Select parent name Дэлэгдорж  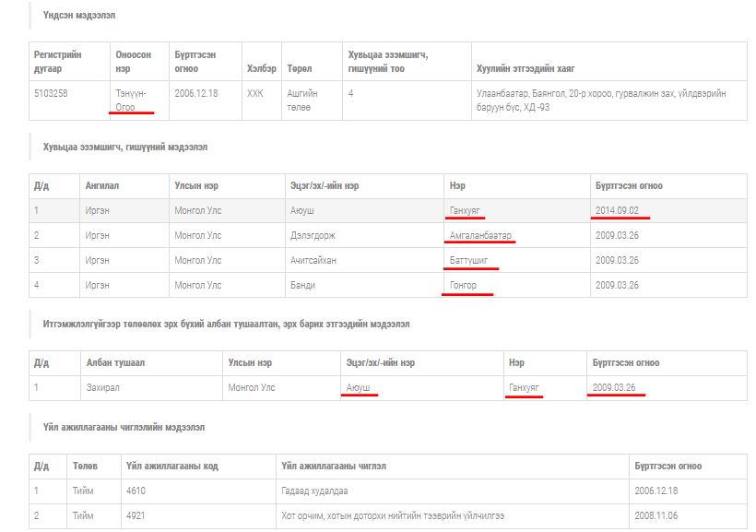[315, 235]
